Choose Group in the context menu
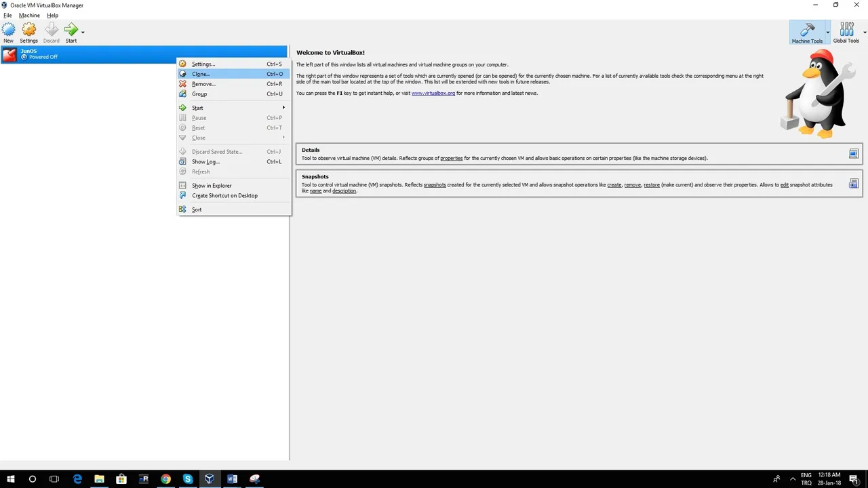Screen dimensions: 868x488 [x=234, y=94]
